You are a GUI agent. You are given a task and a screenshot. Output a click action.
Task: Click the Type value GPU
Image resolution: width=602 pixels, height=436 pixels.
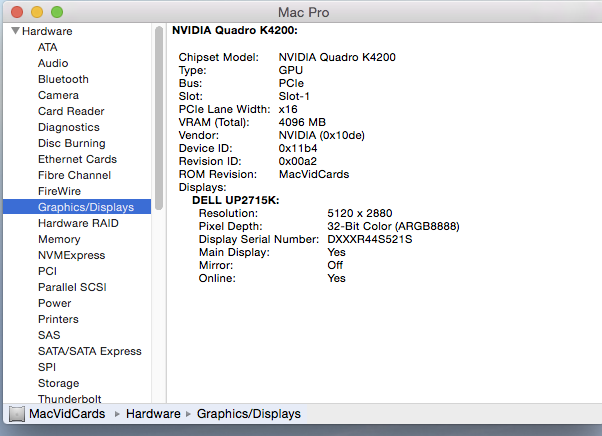291,70
